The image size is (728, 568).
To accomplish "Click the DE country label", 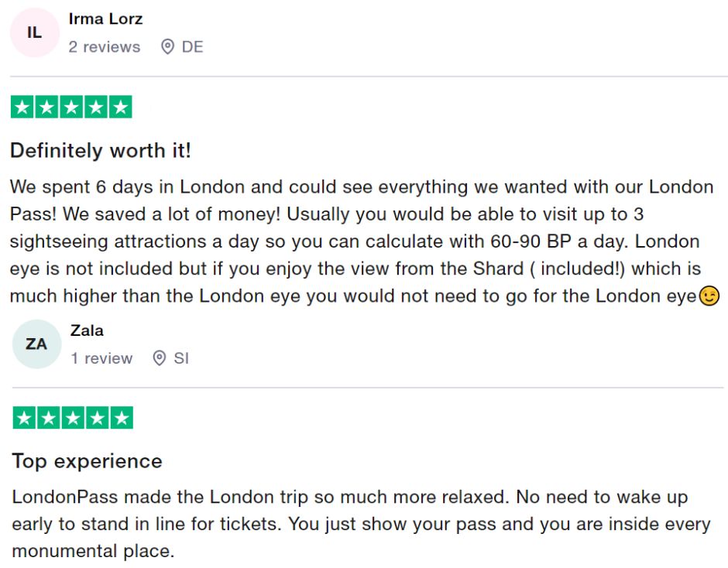I will [192, 47].
